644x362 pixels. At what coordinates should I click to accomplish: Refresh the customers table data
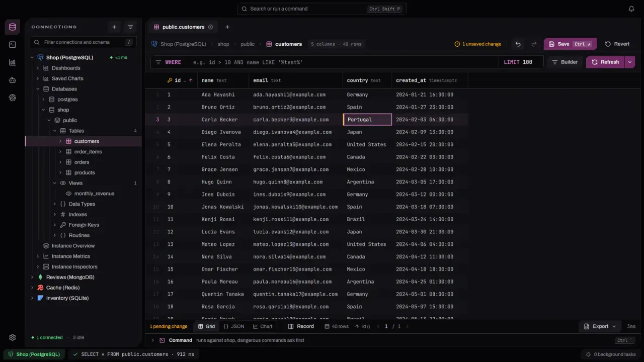pyautogui.click(x=605, y=62)
